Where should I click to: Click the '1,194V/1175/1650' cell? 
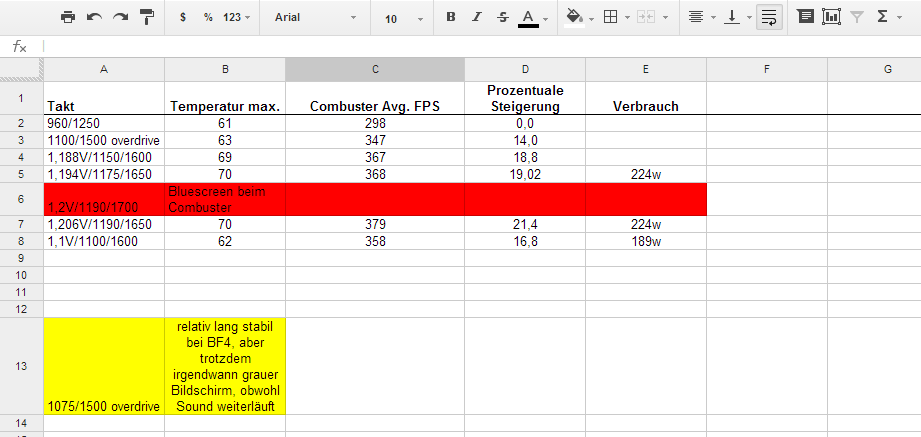(x=104, y=174)
